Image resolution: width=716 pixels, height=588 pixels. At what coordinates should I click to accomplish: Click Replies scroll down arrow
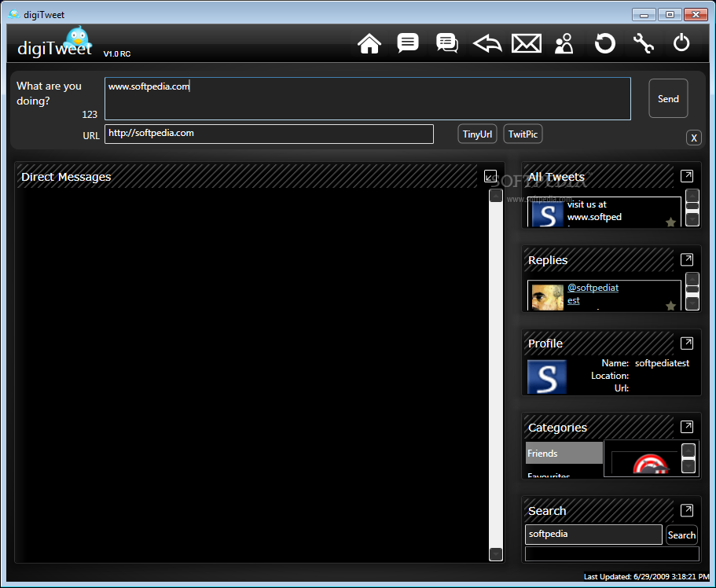click(x=692, y=303)
